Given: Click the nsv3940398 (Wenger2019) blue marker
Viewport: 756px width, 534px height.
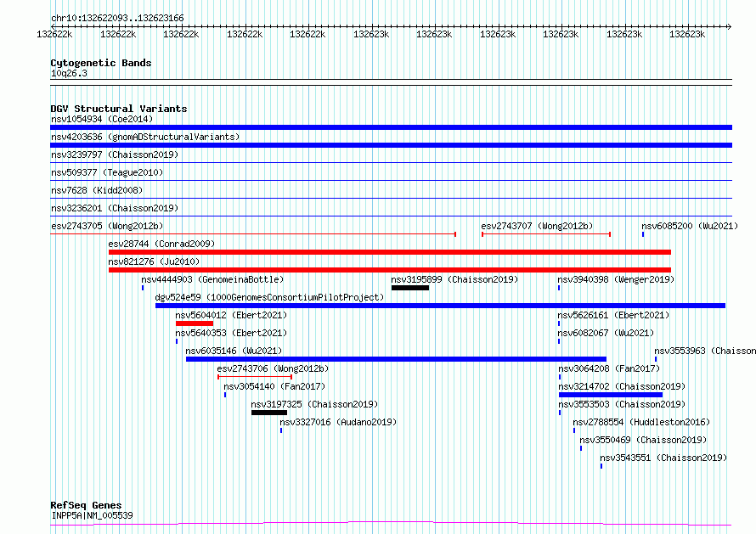Looking at the screenshot, I should [x=559, y=288].
